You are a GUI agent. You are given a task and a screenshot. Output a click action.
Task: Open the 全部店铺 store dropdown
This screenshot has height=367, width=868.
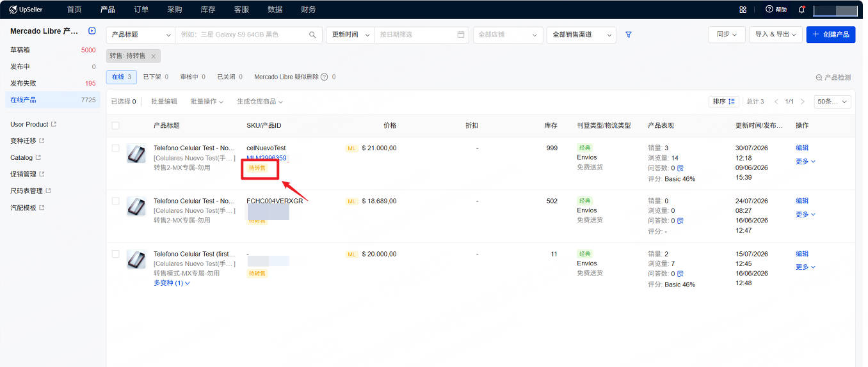coord(508,35)
